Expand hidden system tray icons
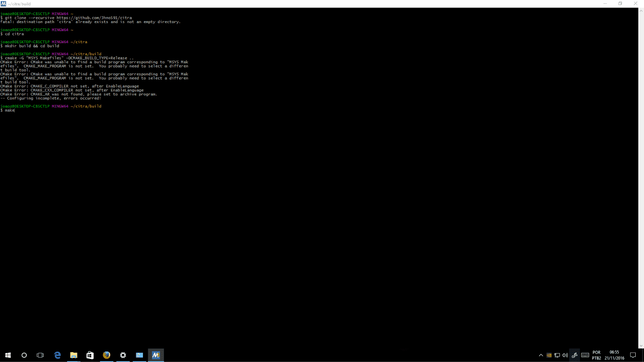 [x=541, y=355]
